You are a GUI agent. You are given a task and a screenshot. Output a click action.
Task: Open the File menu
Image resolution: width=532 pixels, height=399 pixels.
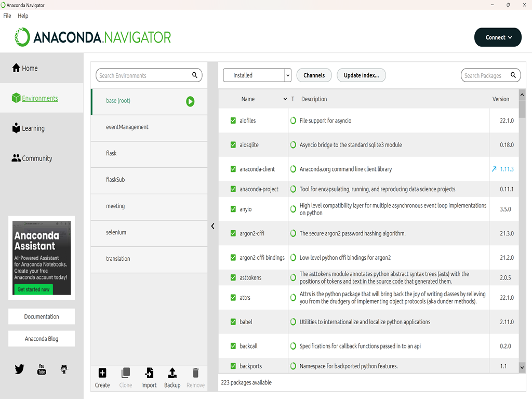pos(7,16)
